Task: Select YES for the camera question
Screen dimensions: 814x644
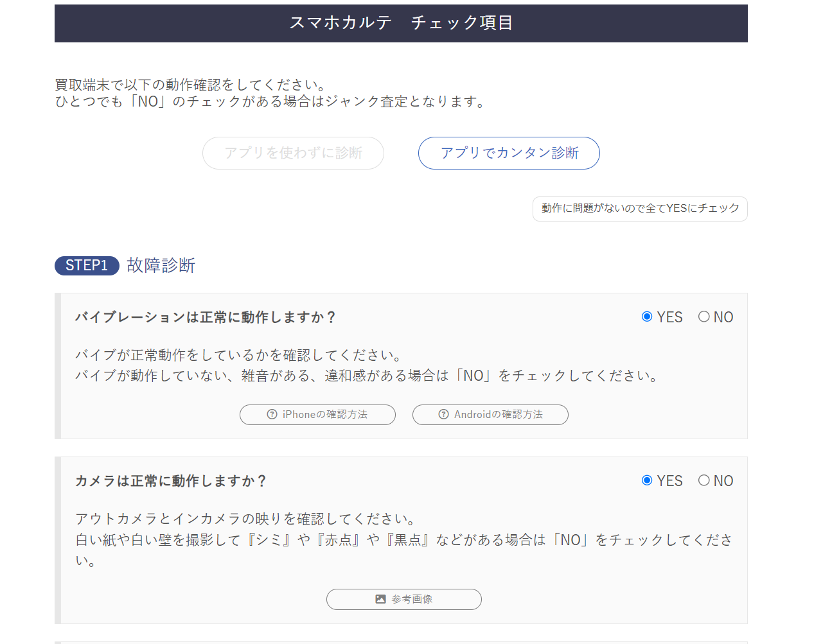Action: [647, 480]
